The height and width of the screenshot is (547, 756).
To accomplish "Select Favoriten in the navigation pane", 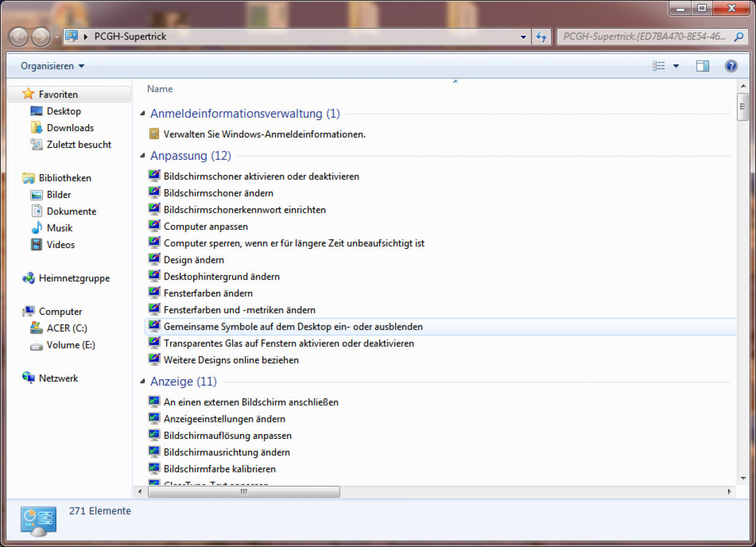I will [69, 95].
